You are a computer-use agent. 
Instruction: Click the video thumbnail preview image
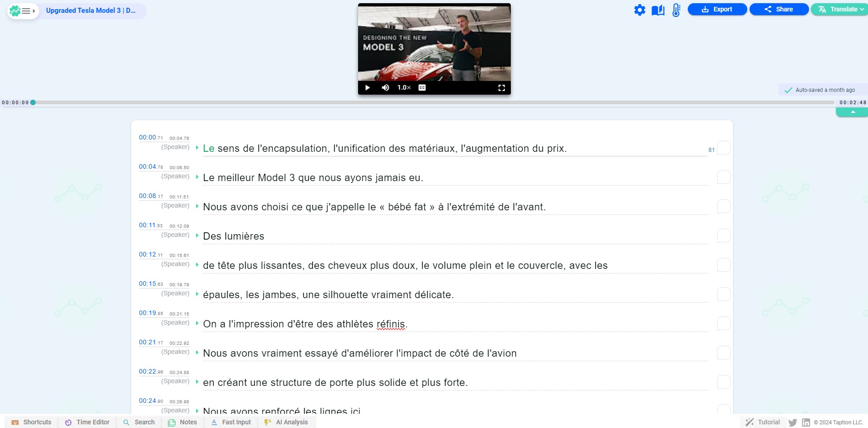click(434, 43)
